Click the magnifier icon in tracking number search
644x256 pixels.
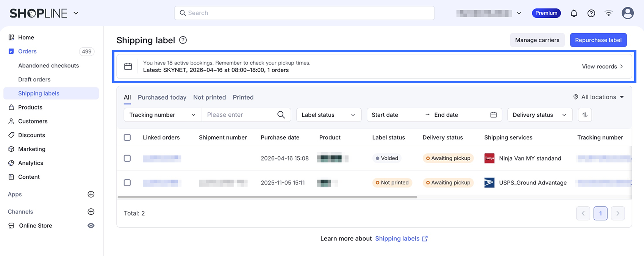[x=281, y=115]
